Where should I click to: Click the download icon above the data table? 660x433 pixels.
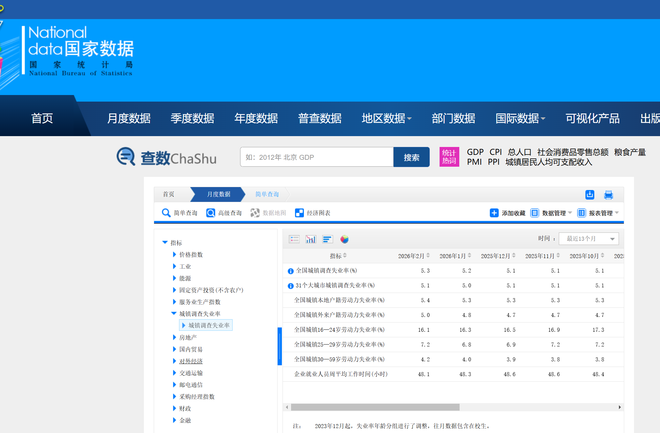(x=590, y=194)
